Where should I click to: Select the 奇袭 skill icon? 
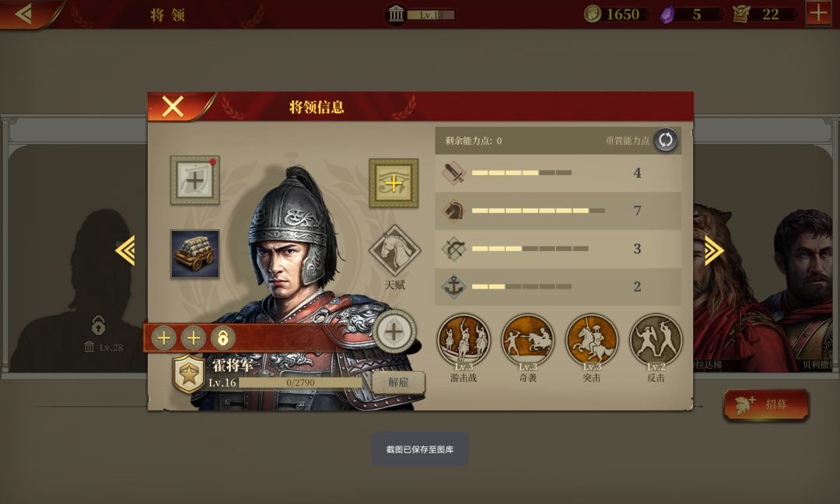(x=527, y=340)
